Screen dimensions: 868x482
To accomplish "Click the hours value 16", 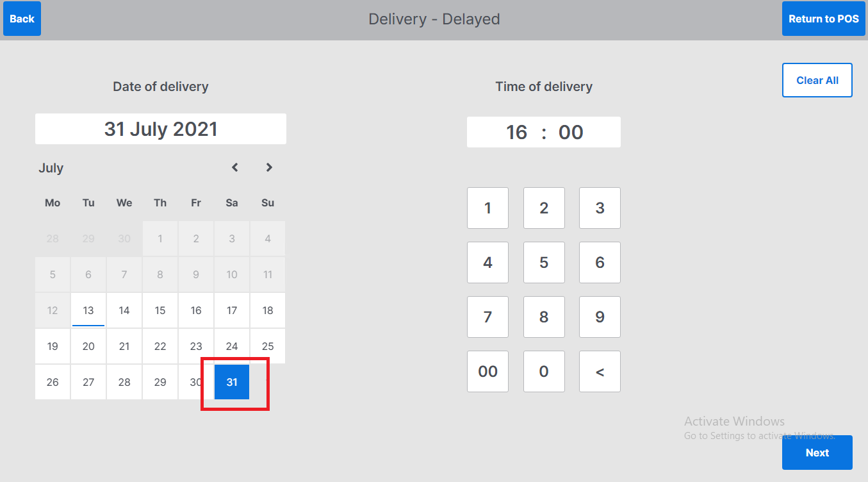I will tap(516, 132).
